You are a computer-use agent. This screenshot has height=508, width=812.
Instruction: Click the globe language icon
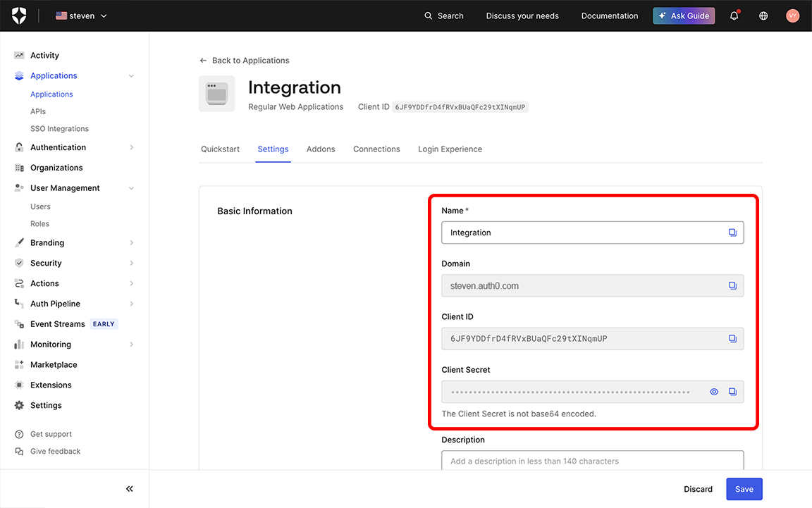coord(763,15)
